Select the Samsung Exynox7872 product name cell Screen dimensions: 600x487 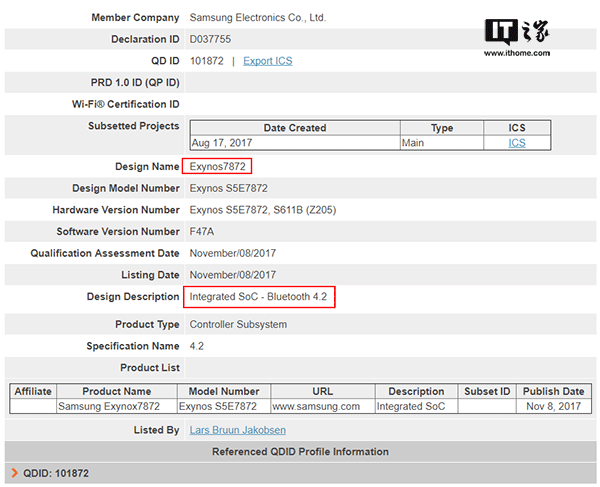pos(117,406)
